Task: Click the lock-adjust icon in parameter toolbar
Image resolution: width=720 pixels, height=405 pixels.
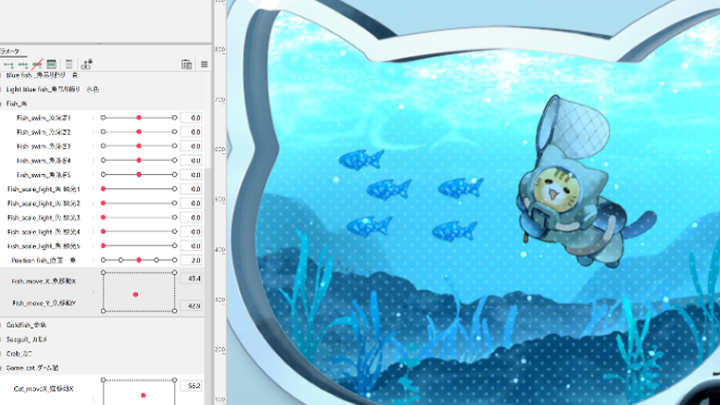Action: tap(87, 64)
